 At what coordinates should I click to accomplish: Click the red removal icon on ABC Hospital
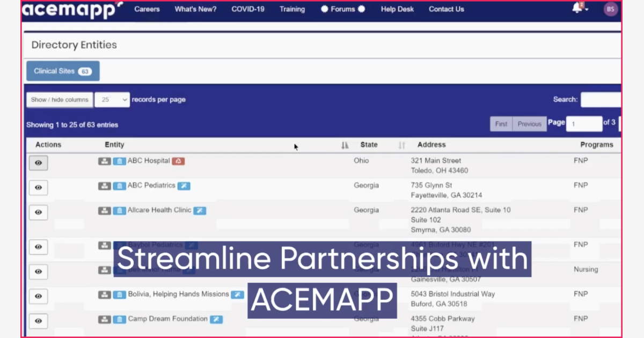pos(179,161)
